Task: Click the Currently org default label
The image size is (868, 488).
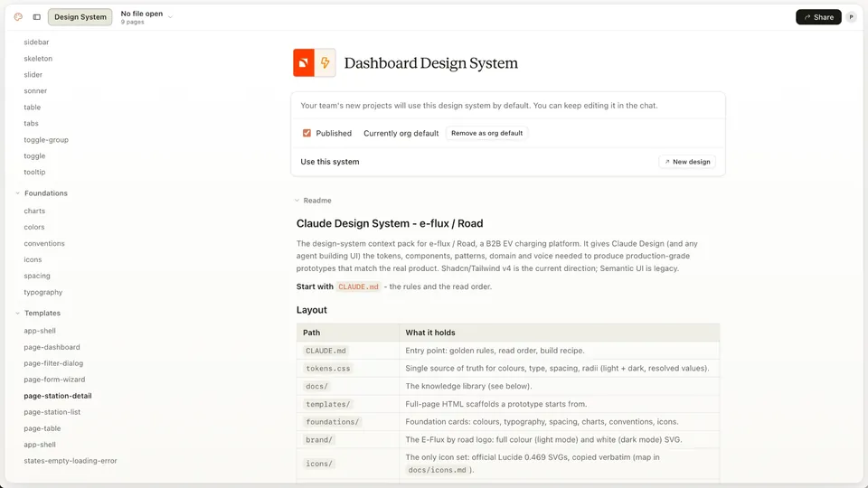Action: tap(401, 134)
